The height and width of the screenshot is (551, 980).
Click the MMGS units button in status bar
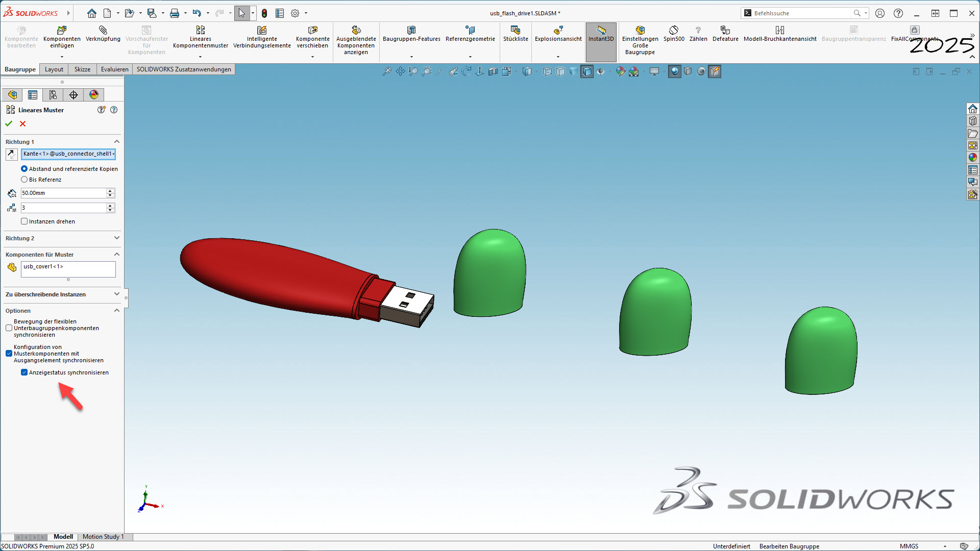[x=909, y=546]
